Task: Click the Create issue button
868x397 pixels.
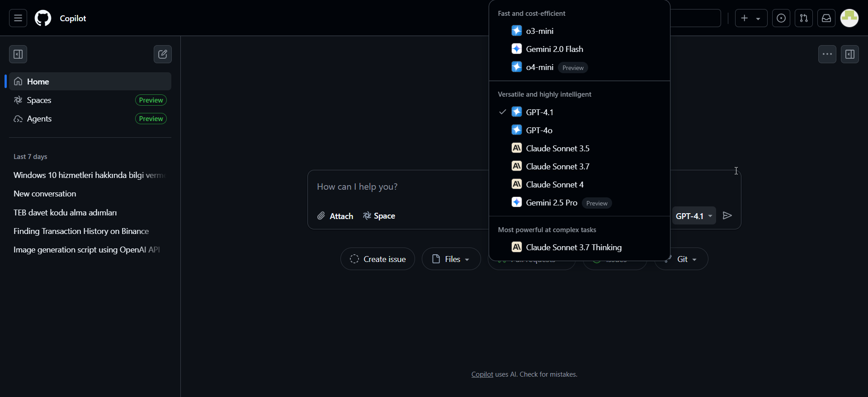Action: (x=377, y=259)
